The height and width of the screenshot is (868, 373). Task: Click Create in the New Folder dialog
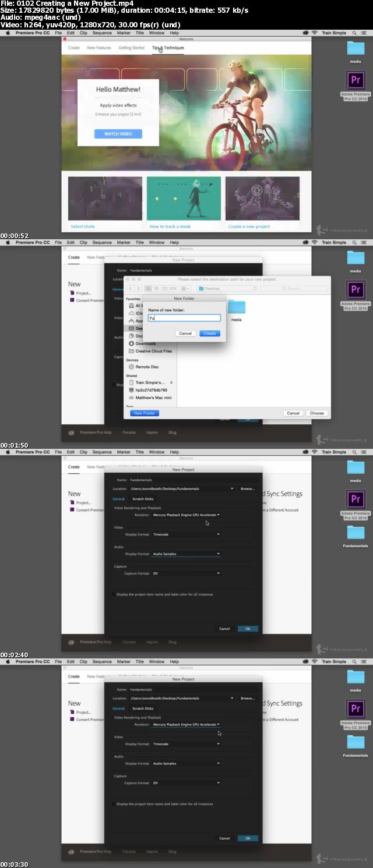click(210, 334)
